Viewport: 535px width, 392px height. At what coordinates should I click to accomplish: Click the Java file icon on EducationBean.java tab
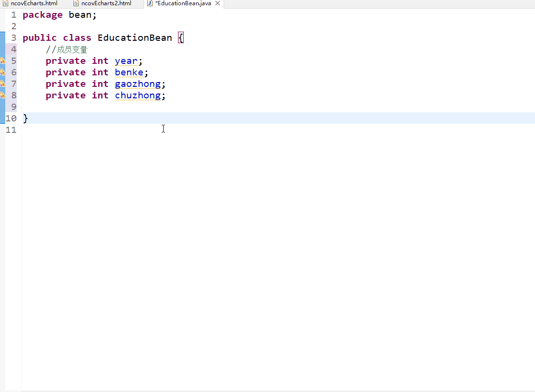pos(149,3)
